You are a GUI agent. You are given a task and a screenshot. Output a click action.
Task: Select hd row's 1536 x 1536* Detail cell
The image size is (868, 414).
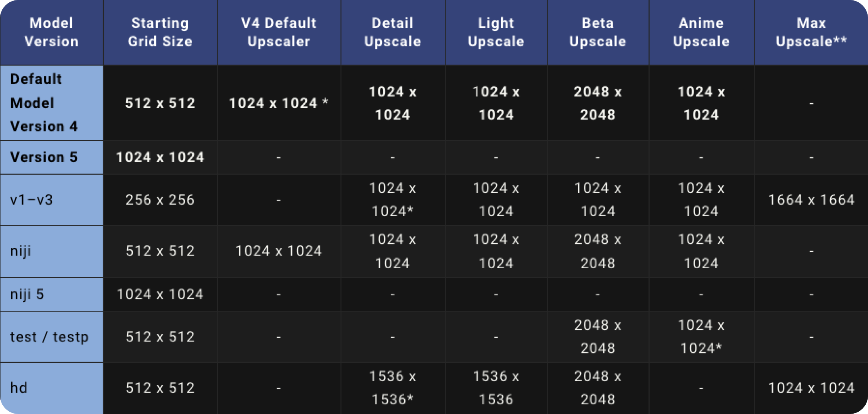(392, 388)
